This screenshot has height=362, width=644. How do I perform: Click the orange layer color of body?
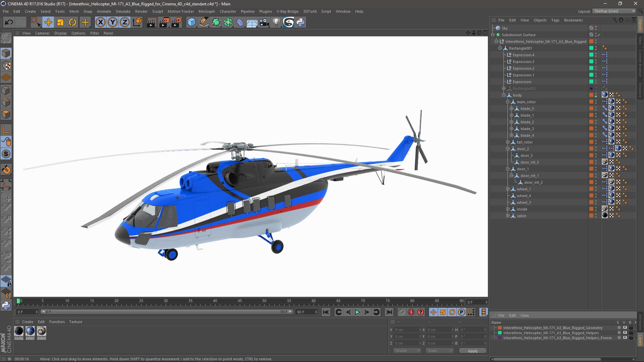point(591,95)
